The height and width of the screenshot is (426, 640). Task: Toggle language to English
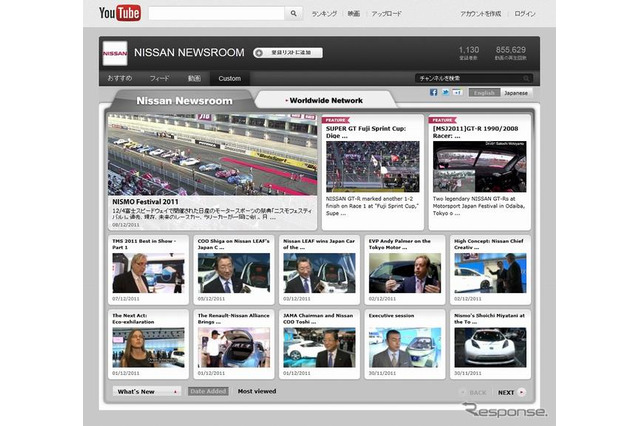pos(484,93)
